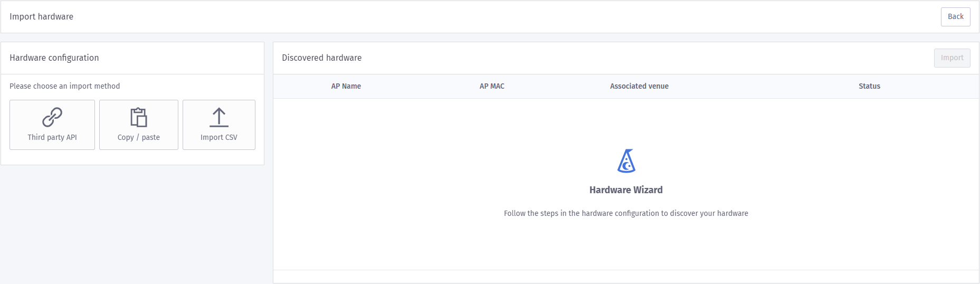Click the Status column header
Image resolution: width=980 pixels, height=284 pixels.
(x=869, y=86)
